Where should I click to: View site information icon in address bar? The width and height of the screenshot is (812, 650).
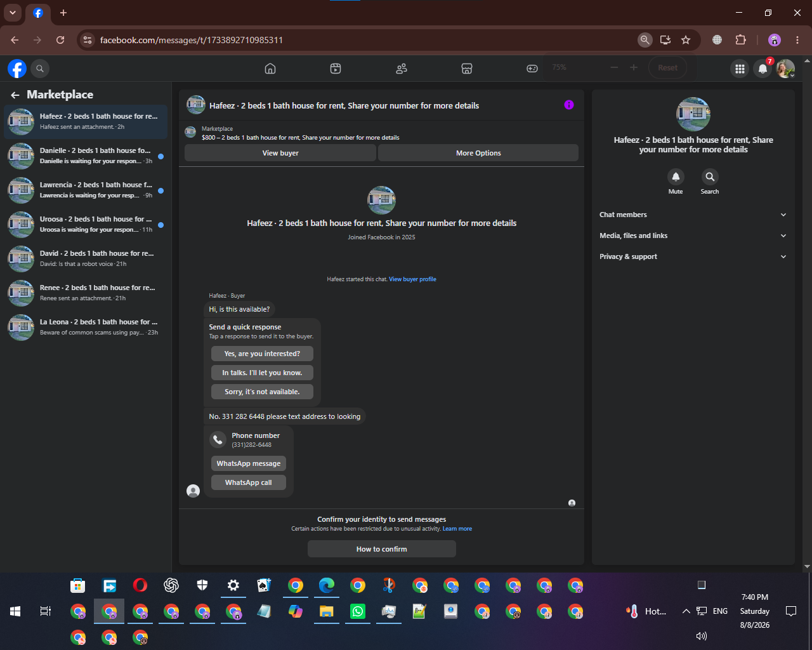[x=88, y=40]
